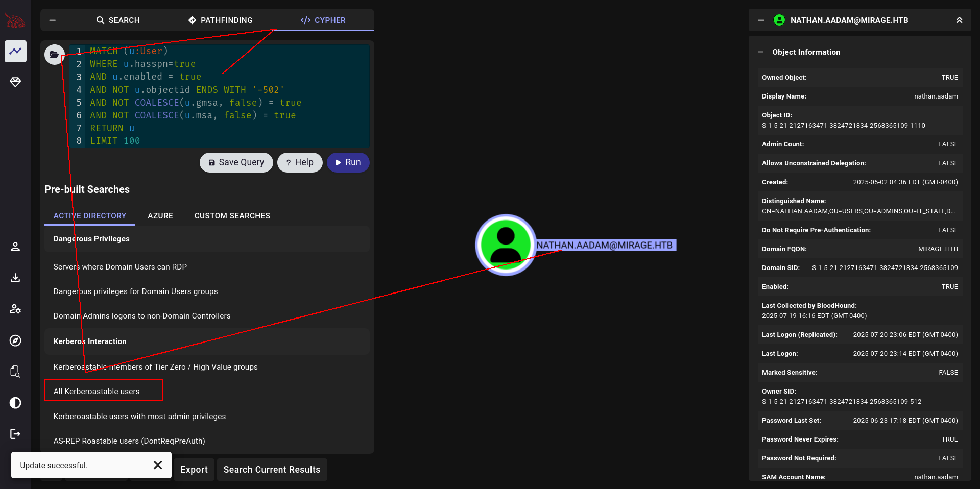Open the Explore graph view in sidebar
The height and width of the screenshot is (489, 980).
(x=15, y=51)
